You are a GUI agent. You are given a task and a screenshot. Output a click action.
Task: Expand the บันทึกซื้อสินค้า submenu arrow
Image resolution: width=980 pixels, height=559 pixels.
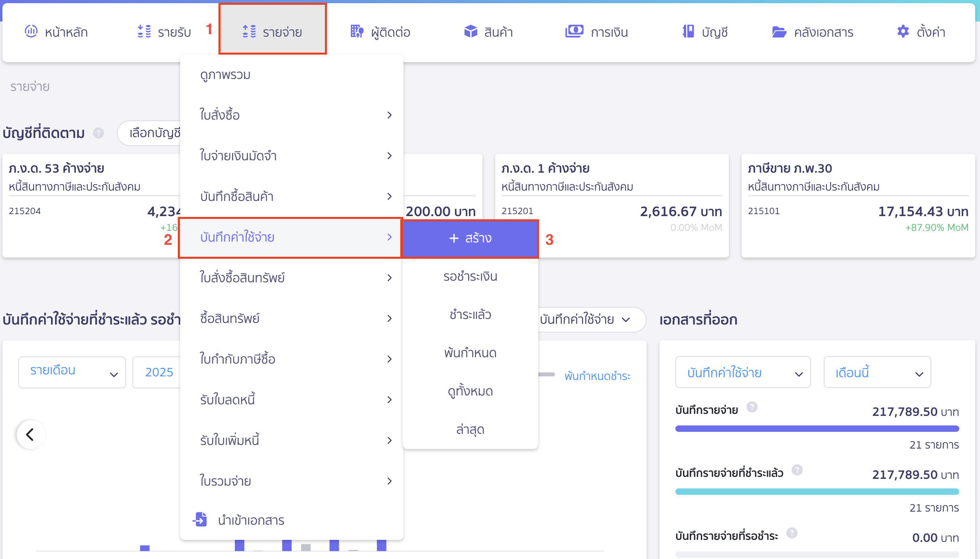pyautogui.click(x=390, y=197)
